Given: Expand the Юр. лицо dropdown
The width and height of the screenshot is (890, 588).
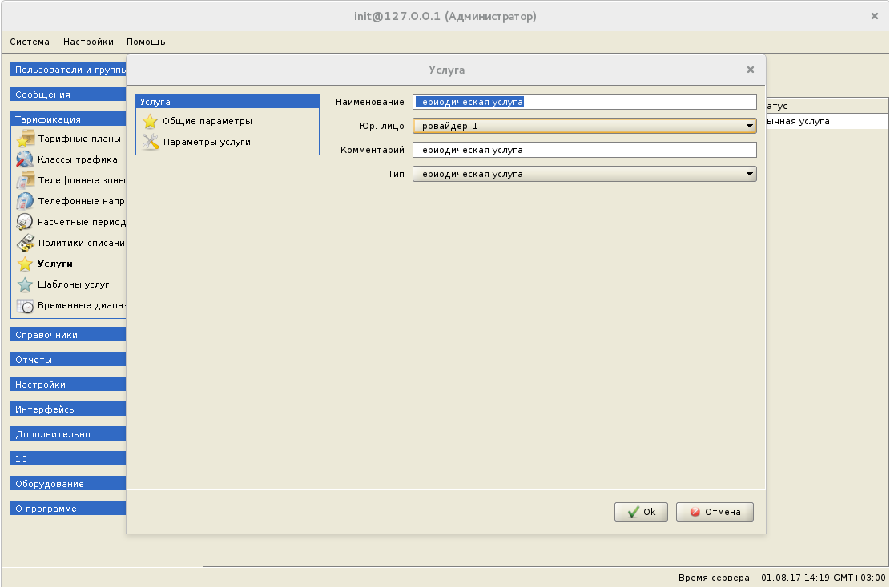Looking at the screenshot, I should coord(749,126).
